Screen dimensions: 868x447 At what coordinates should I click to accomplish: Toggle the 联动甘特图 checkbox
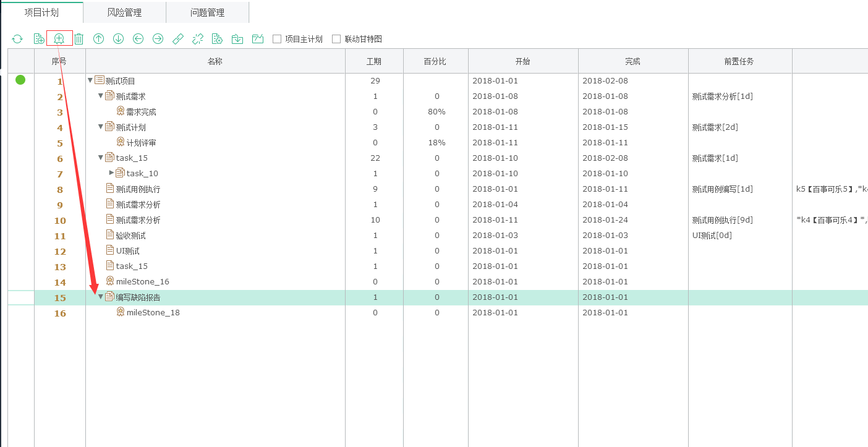[336, 39]
